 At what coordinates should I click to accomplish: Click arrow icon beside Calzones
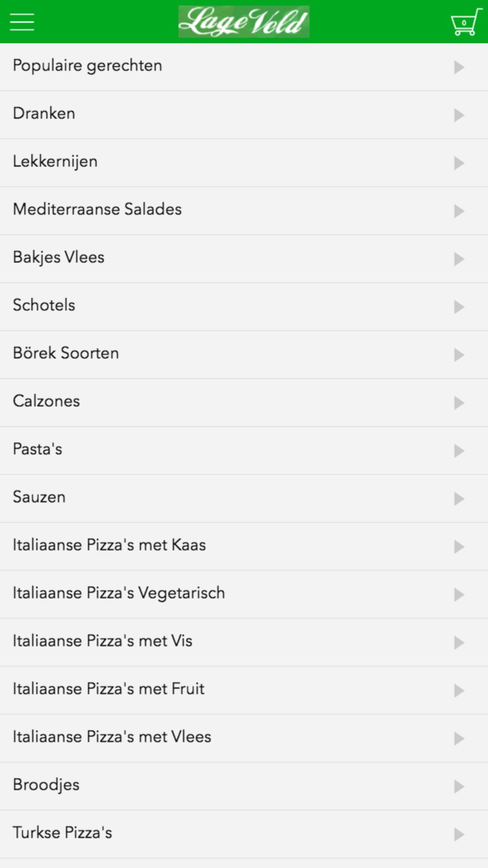459,403
